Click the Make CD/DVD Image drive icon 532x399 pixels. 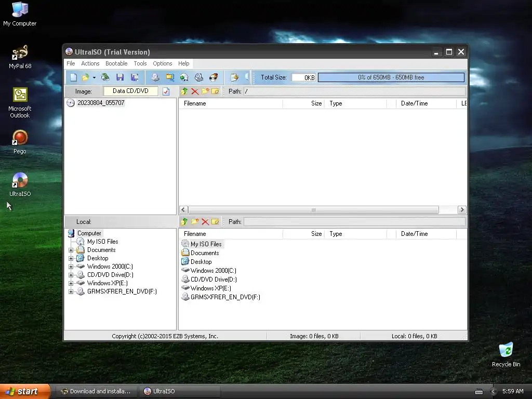coord(155,77)
